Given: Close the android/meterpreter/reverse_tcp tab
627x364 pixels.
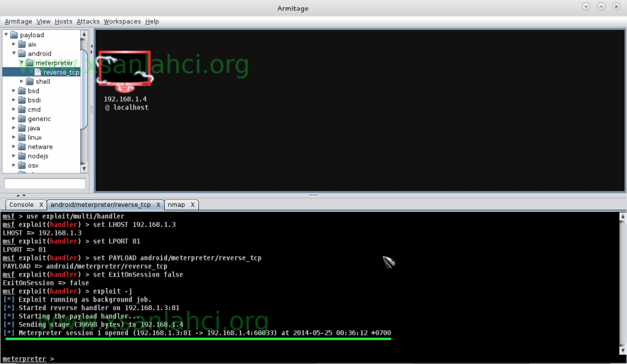Looking at the screenshot, I should 159,204.
